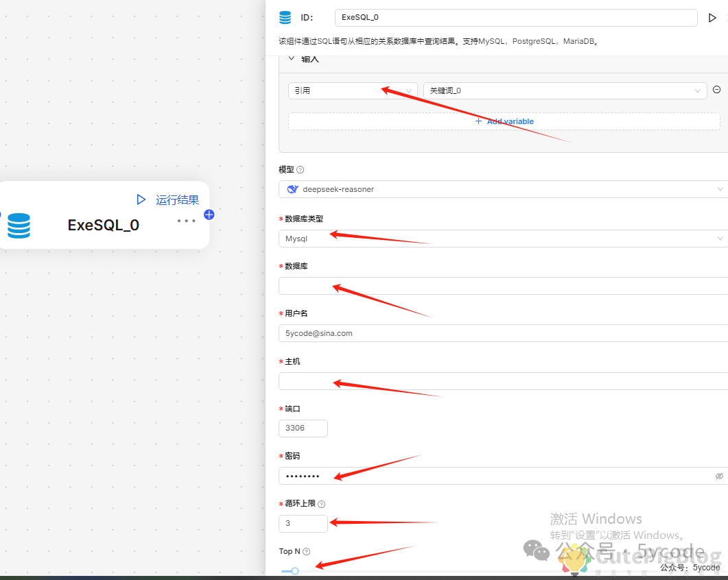The image size is (728, 580).
Task: Click the Add variable link
Action: [x=504, y=121]
